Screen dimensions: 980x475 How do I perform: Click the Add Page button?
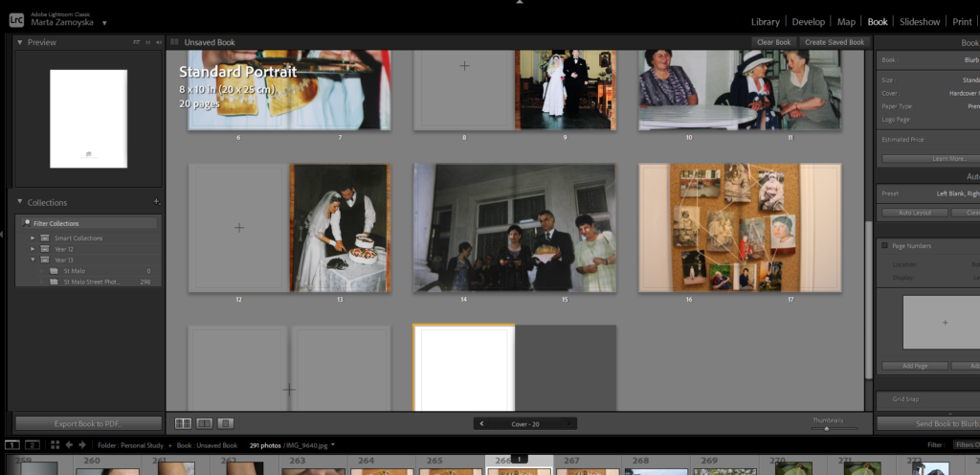[914, 366]
